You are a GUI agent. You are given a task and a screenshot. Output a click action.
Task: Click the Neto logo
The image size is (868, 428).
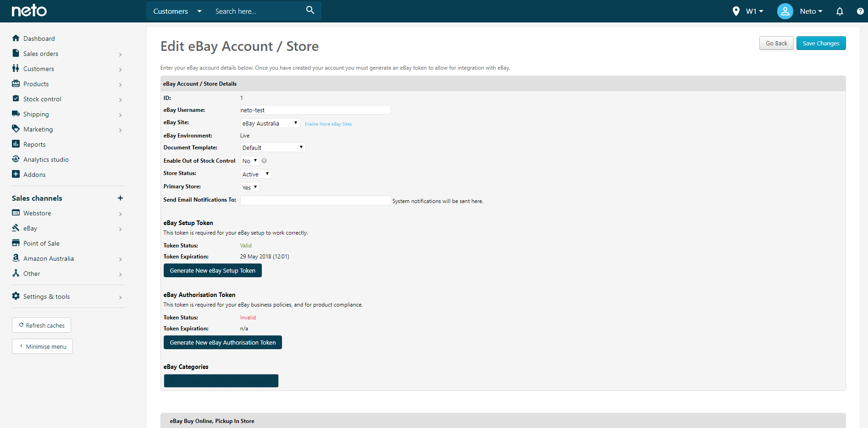tap(29, 11)
